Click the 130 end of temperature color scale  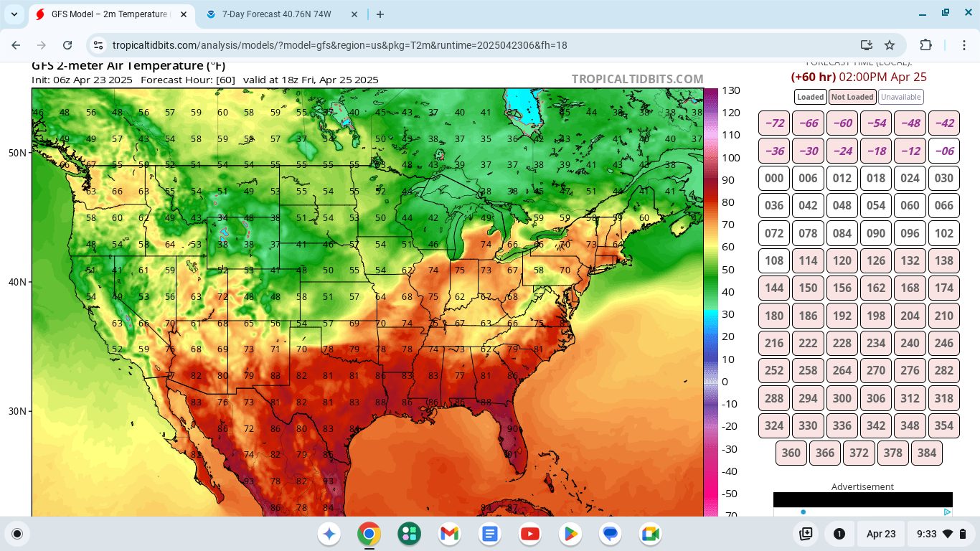731,91
